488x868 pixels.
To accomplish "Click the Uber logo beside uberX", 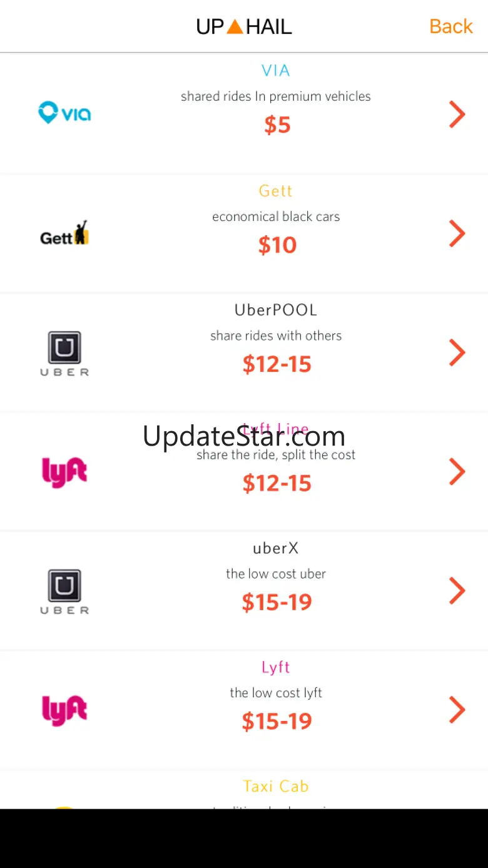I will coord(64,591).
